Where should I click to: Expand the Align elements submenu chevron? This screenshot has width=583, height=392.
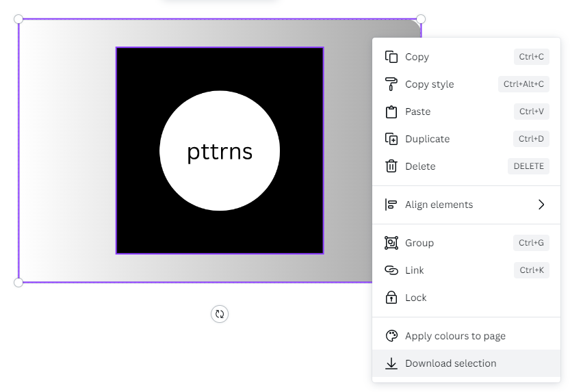(x=541, y=205)
